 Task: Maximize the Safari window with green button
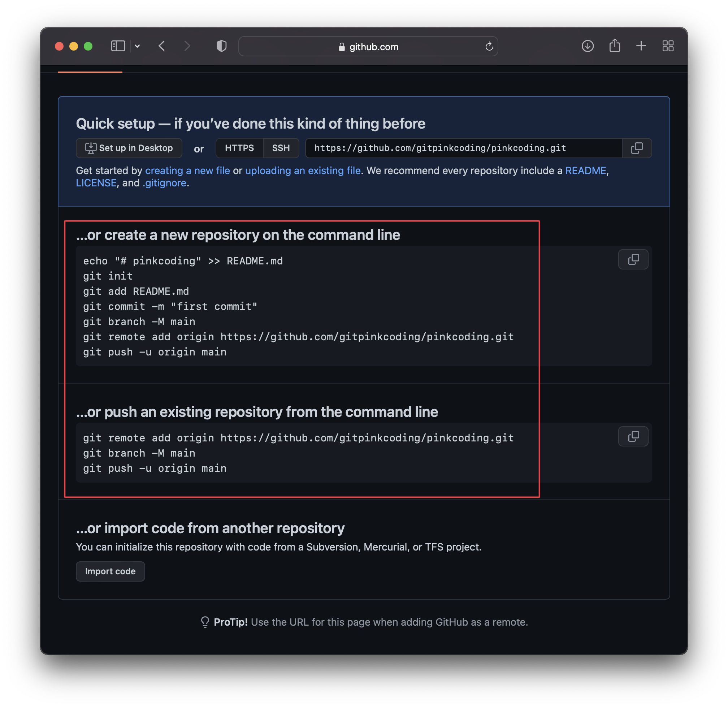88,46
